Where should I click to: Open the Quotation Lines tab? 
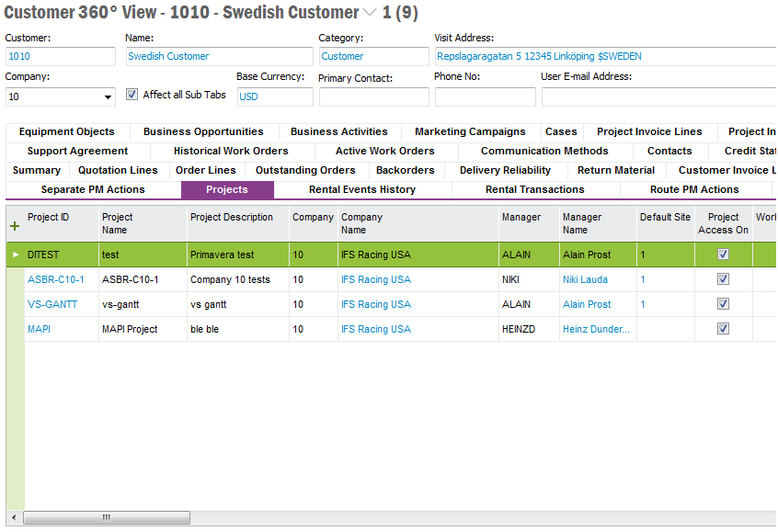(118, 170)
